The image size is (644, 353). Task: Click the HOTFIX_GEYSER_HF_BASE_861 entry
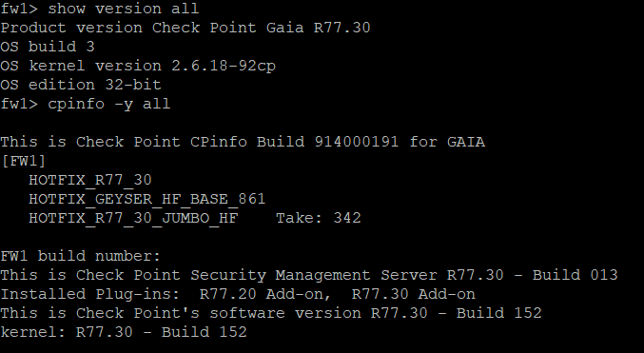click(147, 199)
